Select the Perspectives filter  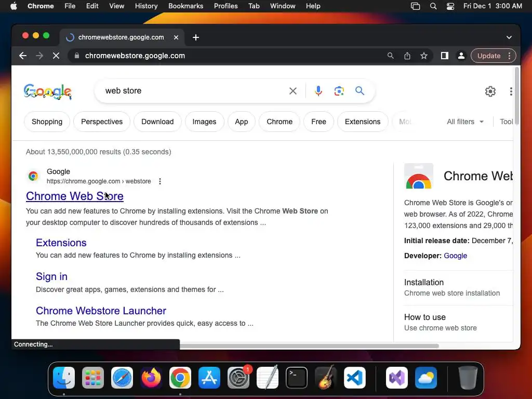tap(102, 122)
